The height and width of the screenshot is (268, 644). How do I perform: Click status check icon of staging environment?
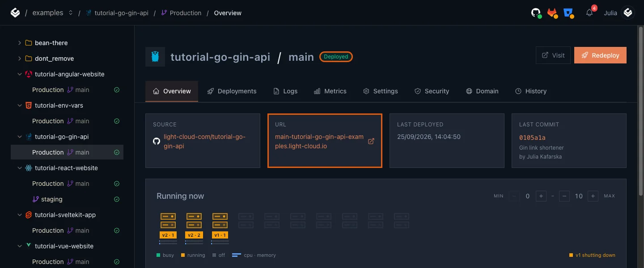117,199
